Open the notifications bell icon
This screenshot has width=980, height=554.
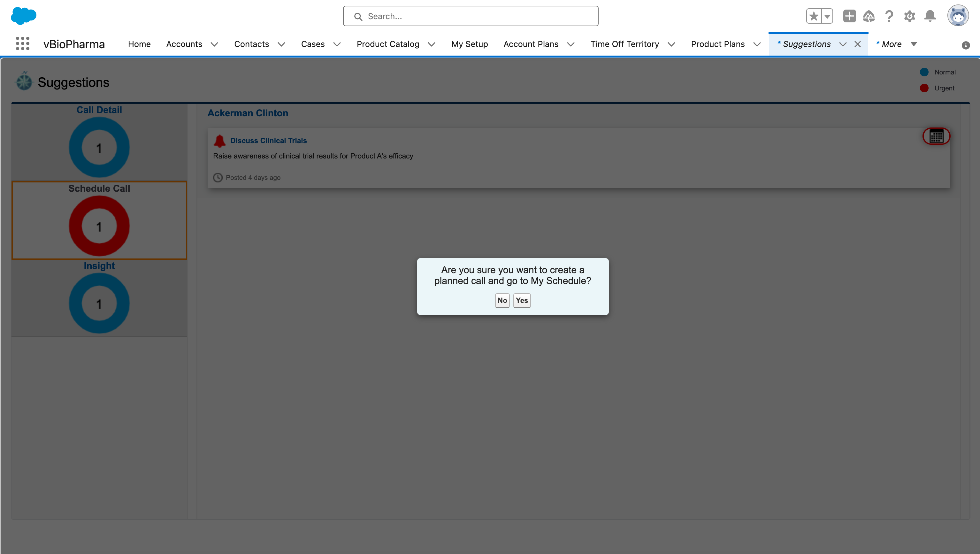pyautogui.click(x=930, y=16)
